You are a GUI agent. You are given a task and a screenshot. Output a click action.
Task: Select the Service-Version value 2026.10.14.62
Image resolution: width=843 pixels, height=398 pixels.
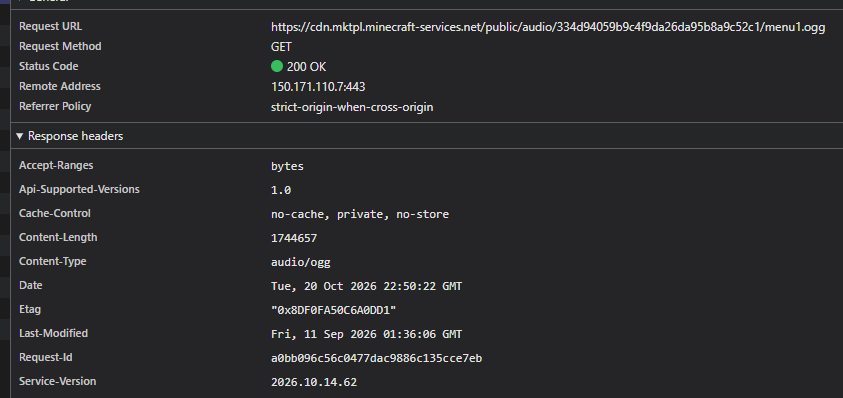pyautogui.click(x=314, y=382)
